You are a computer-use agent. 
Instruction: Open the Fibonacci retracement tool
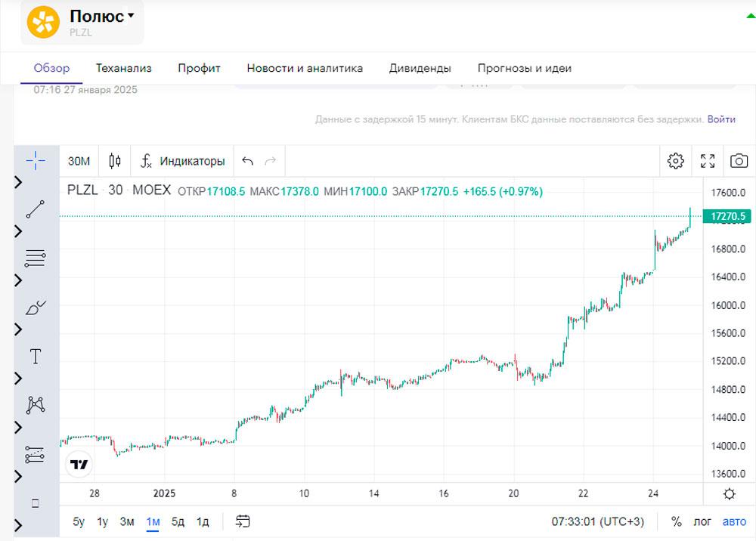click(36, 258)
